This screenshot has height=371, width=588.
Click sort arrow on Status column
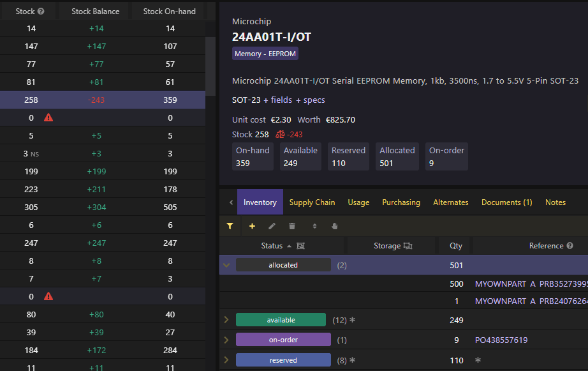(289, 246)
